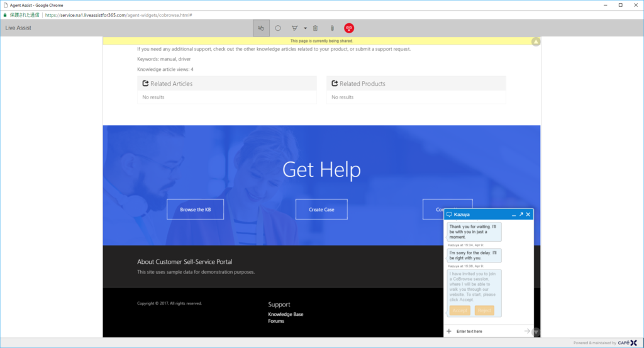644x348 pixels.
Task: Open the annotation tool dropdown arrow
Action: 305,28
